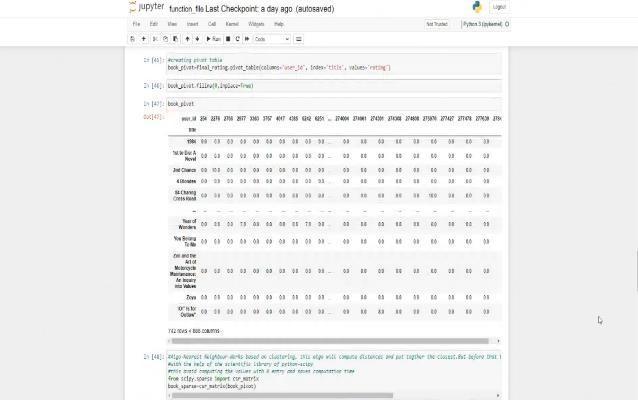Click the Python 3 kernel name indicator
The width and height of the screenshot is (638, 400).
click(483, 24)
